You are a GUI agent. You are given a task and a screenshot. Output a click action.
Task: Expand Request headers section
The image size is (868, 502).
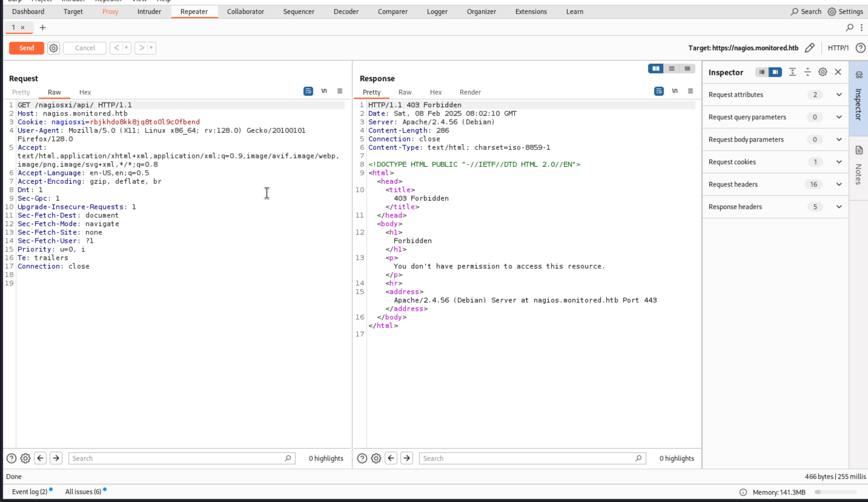[x=775, y=184]
